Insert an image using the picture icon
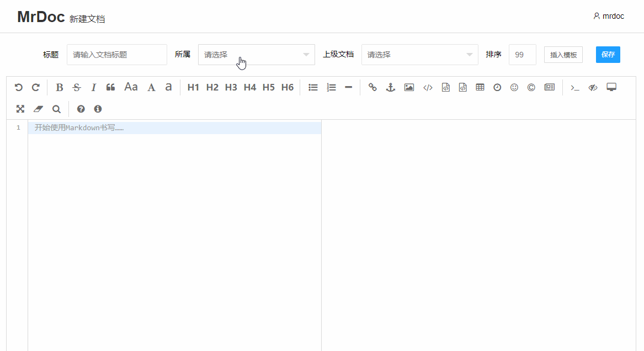The width and height of the screenshot is (644, 351). [409, 87]
